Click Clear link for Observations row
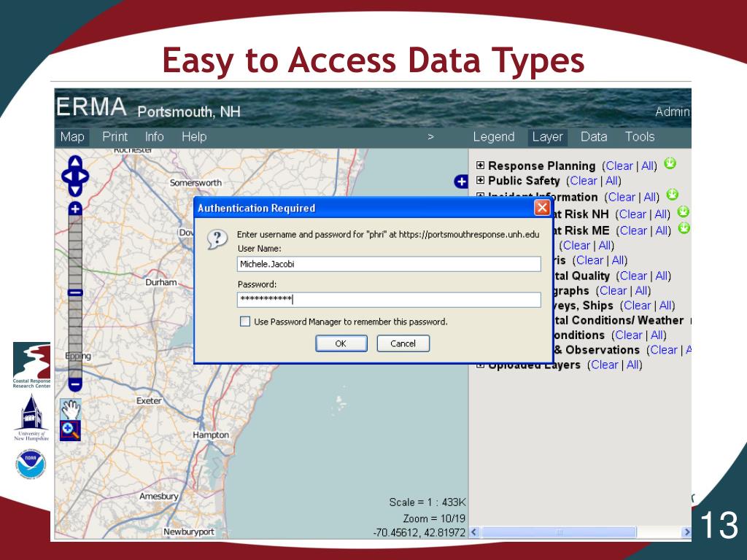Viewport: 747px width, 560px height. pyautogui.click(x=664, y=350)
